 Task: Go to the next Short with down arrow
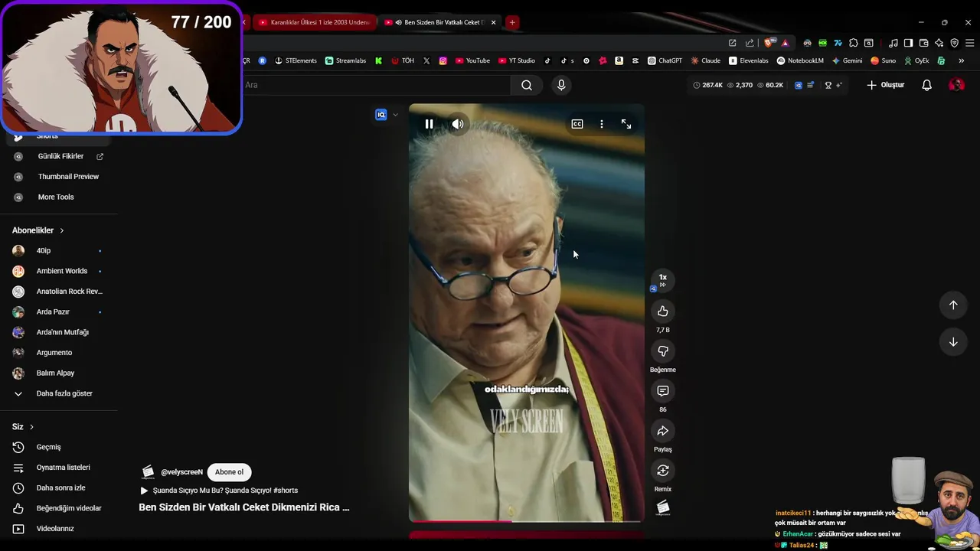953,342
